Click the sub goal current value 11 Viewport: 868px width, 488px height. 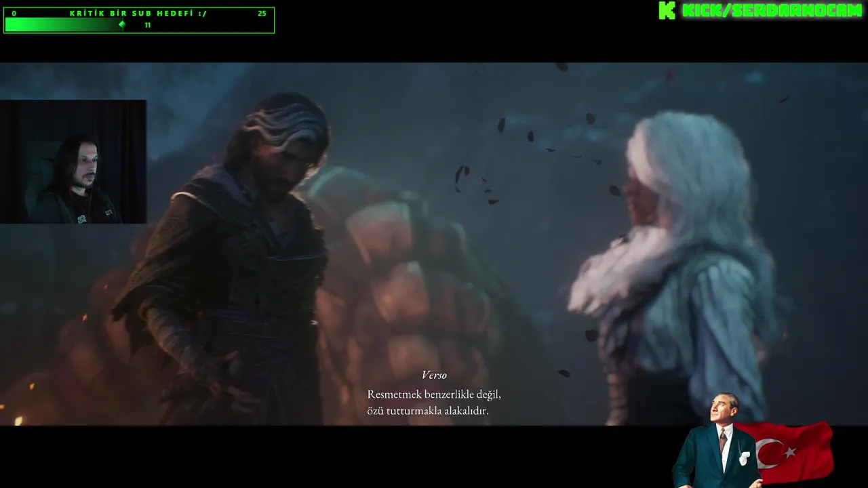[x=148, y=25]
